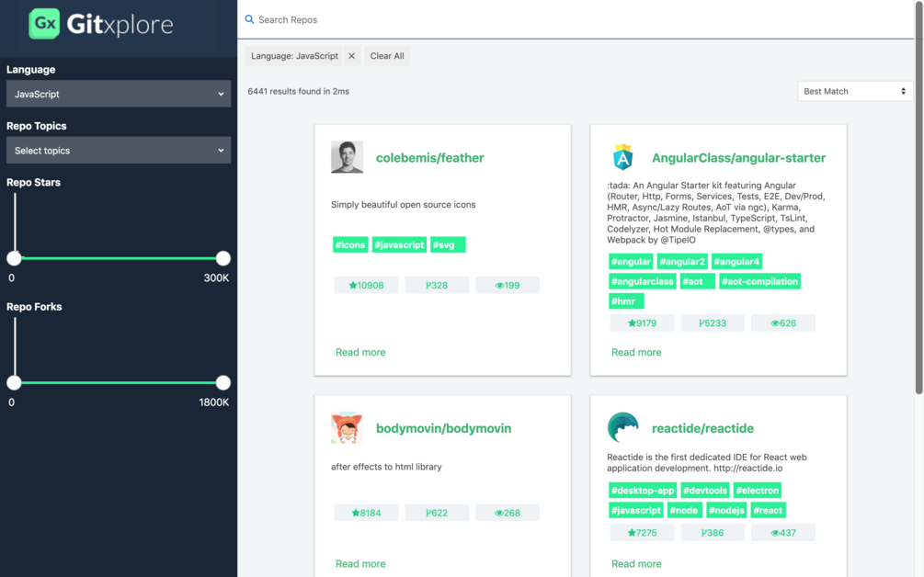Click the Clear All filters button
Screen dimensions: 924x577
(386, 55)
